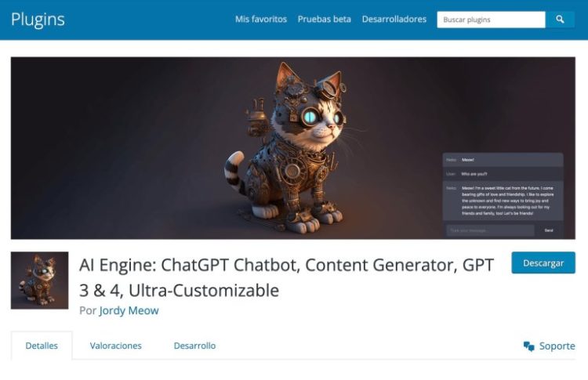Viewport: 588px width, 380px height.
Task: Click the large steampunk cat banner image
Action: tap(293, 148)
